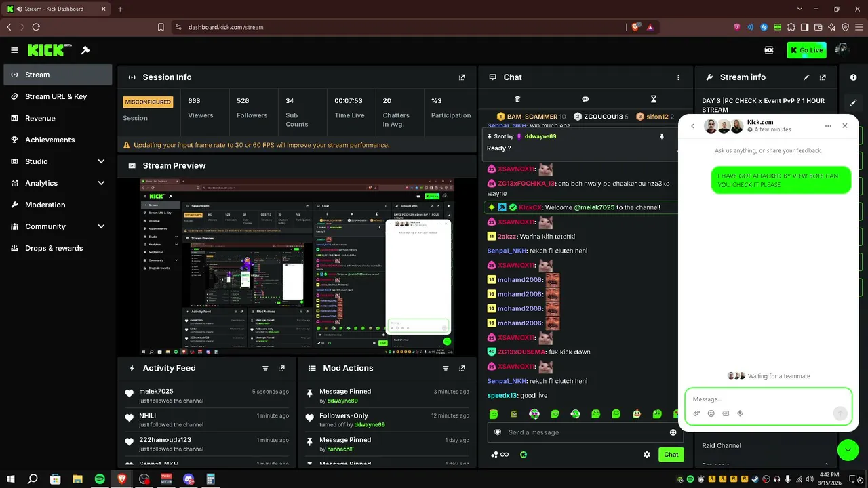Open Drops & rewards page
This screenshot has width=868, height=488.
[58, 248]
